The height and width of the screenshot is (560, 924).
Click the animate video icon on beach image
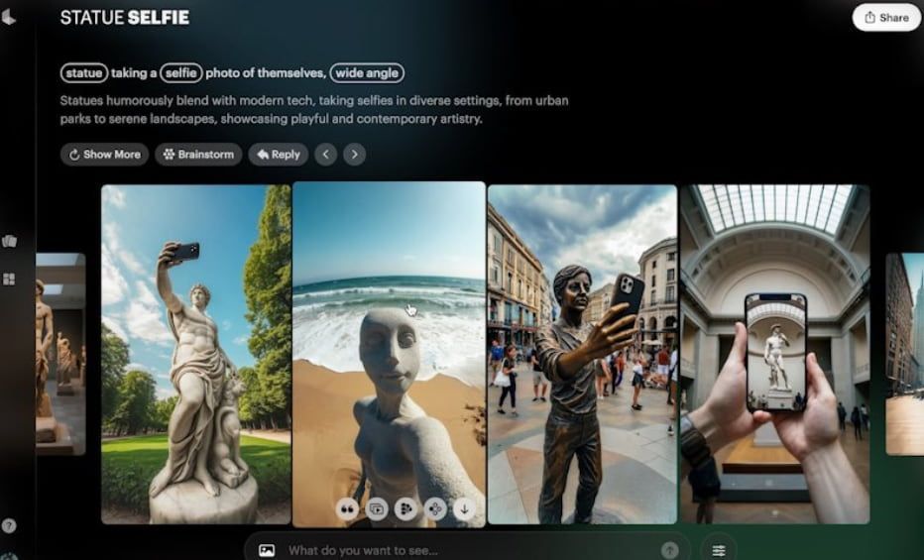[x=377, y=508]
